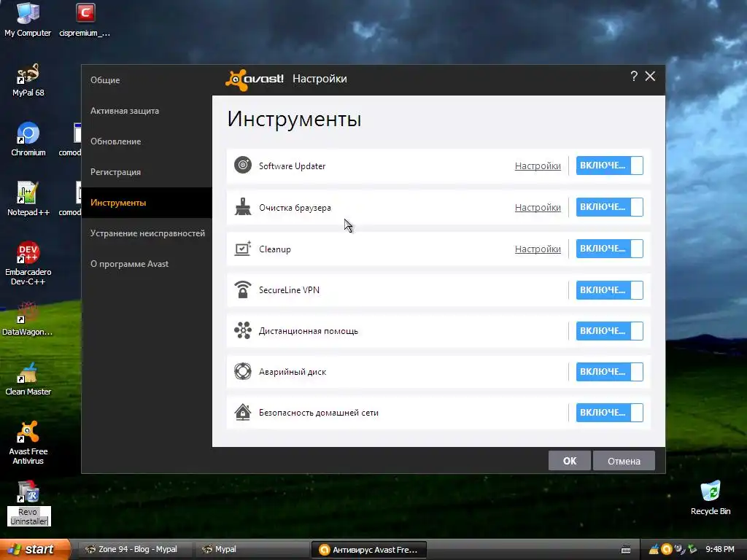Screen dimensions: 747x560
Task: Open Устранение неисправностей section
Action: pos(147,233)
